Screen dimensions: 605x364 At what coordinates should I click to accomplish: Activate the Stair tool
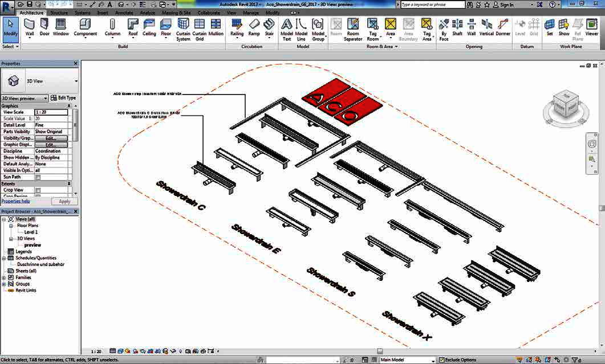pyautogui.click(x=269, y=28)
